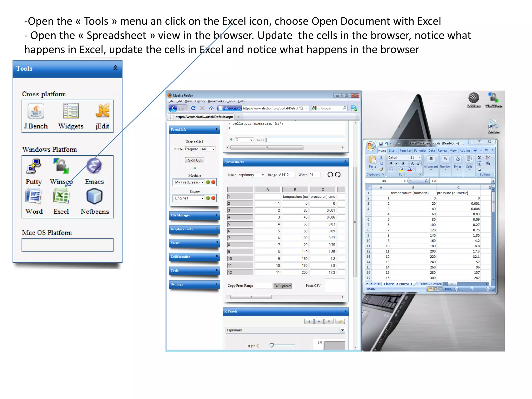Click the red Engine stop dot
Screen dimensions: 532x399
tap(213, 198)
